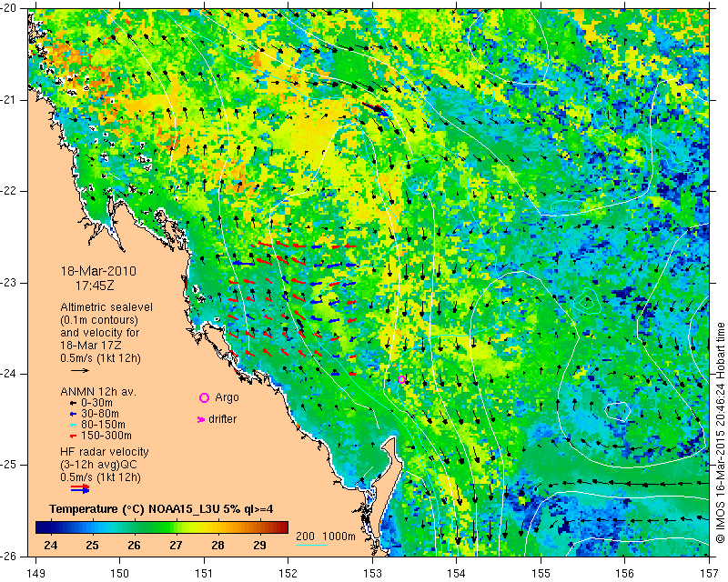Click the latitude axis label -26
The height and width of the screenshot is (582, 728).
[x=8, y=556]
